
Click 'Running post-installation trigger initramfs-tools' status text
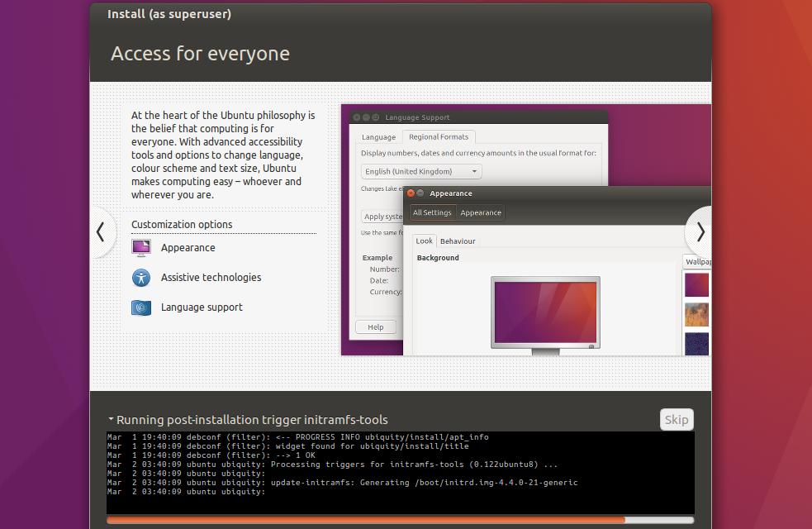click(252, 420)
